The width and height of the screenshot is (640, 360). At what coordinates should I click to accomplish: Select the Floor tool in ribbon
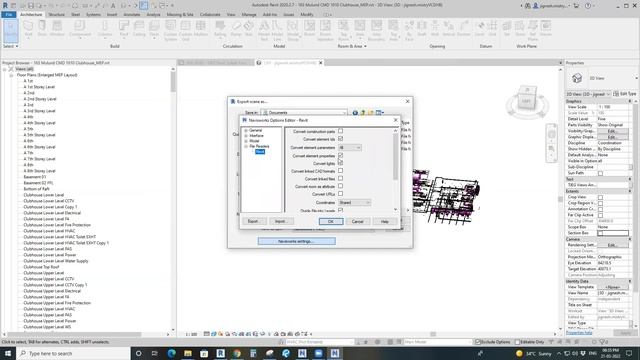[154, 29]
